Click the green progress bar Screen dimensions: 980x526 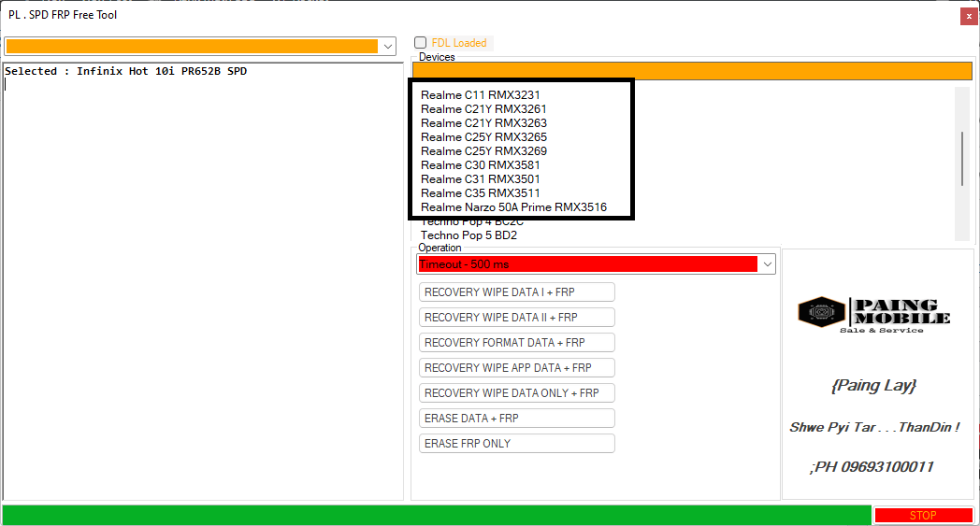437,516
